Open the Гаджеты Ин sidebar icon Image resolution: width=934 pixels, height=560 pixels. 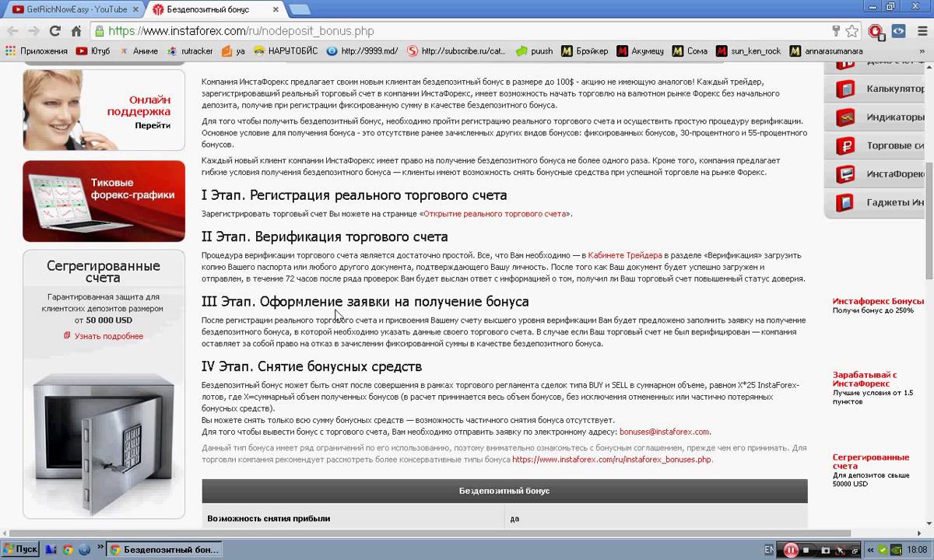click(845, 202)
